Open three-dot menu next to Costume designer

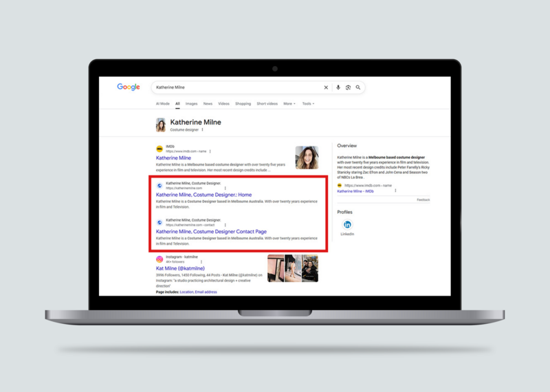point(202,130)
